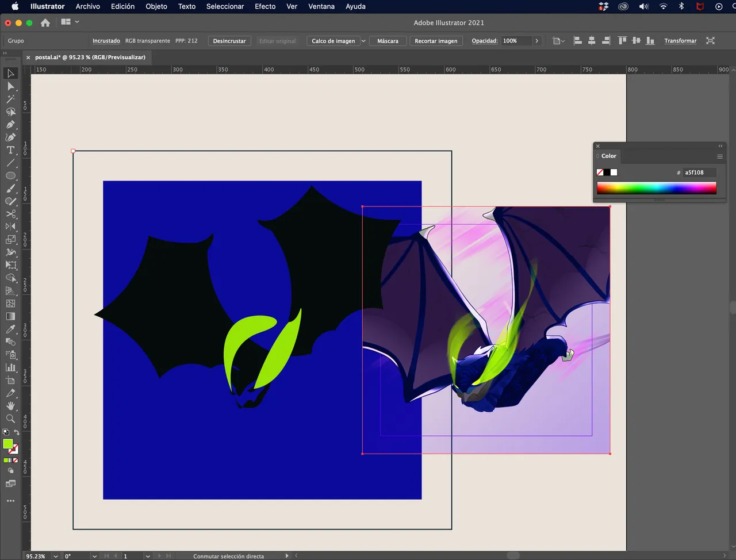
Task: Select the Free Transform tool
Action: pos(10,265)
